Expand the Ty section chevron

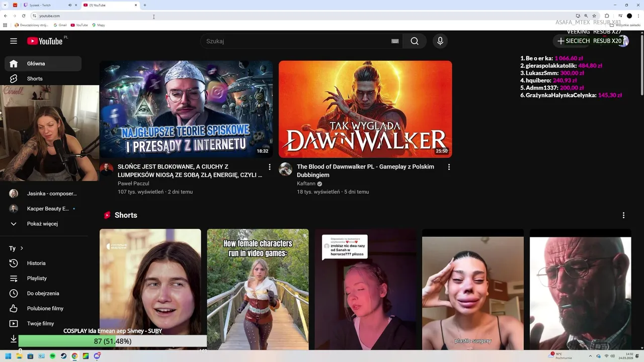[22, 248]
